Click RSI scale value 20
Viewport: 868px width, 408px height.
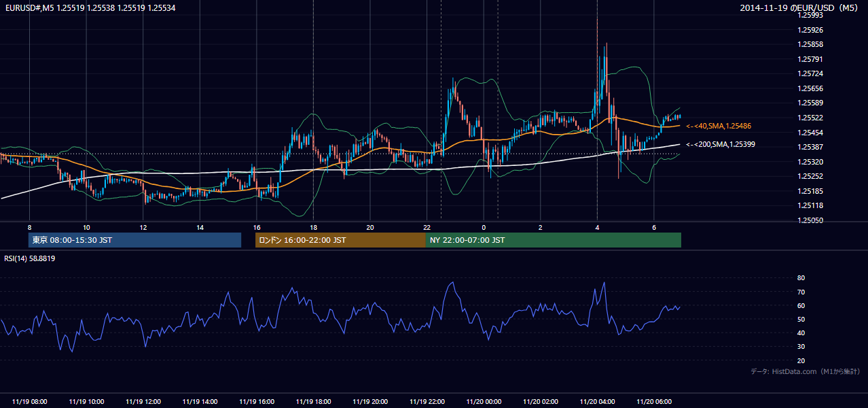point(801,360)
